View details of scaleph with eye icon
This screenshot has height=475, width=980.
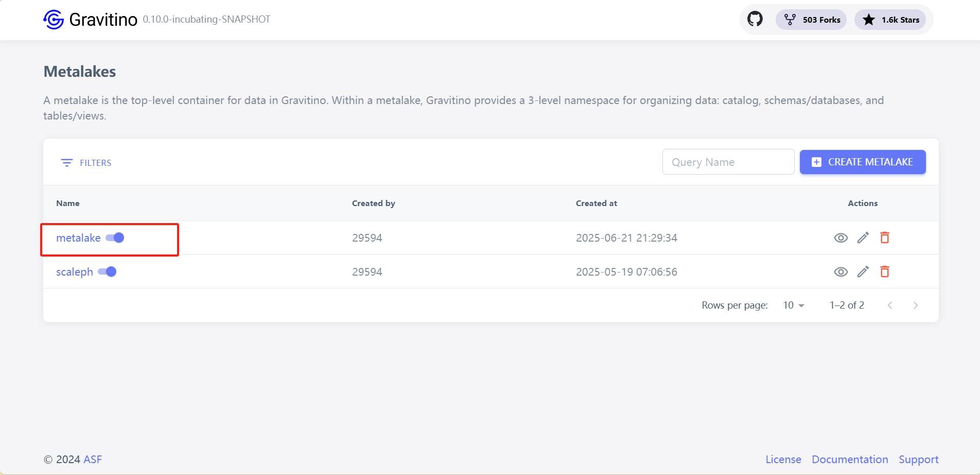coord(841,272)
